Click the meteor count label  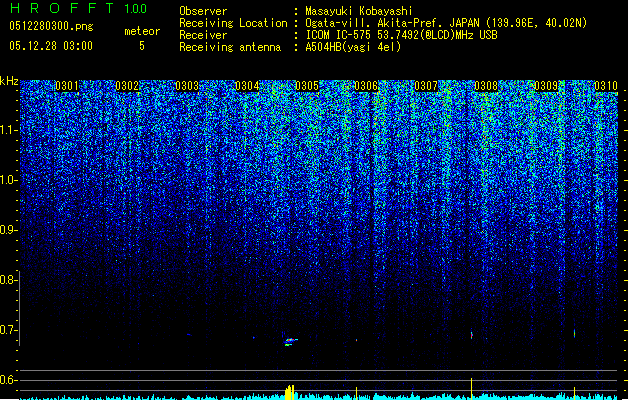(142, 31)
